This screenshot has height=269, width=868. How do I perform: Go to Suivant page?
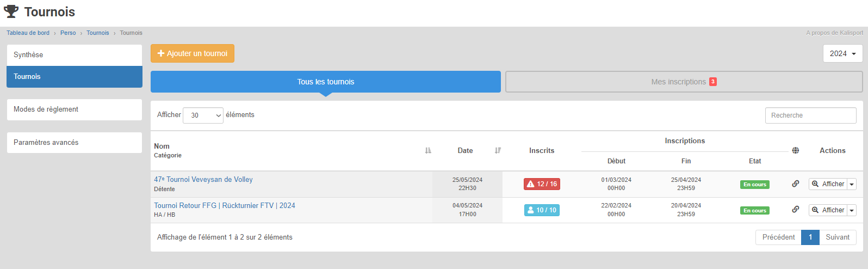(838, 237)
